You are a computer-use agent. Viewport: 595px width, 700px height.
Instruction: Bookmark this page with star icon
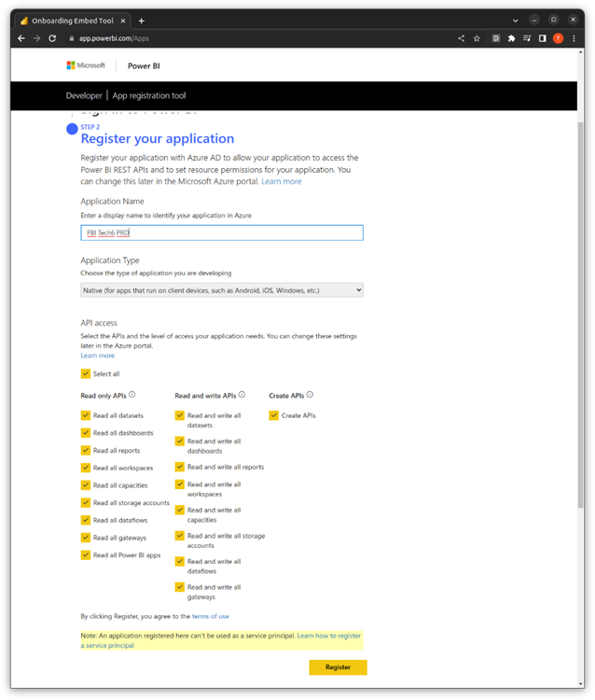477,38
